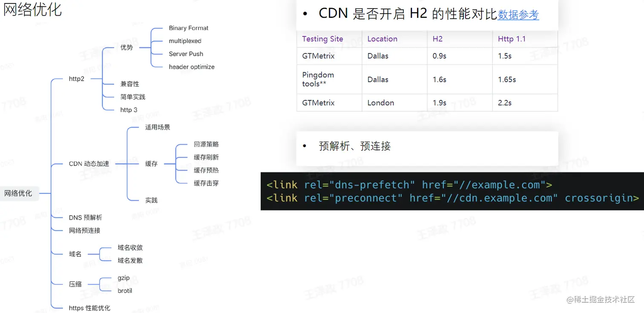Select the 兼容性 node
The width and height of the screenshot is (644, 313).
(129, 84)
